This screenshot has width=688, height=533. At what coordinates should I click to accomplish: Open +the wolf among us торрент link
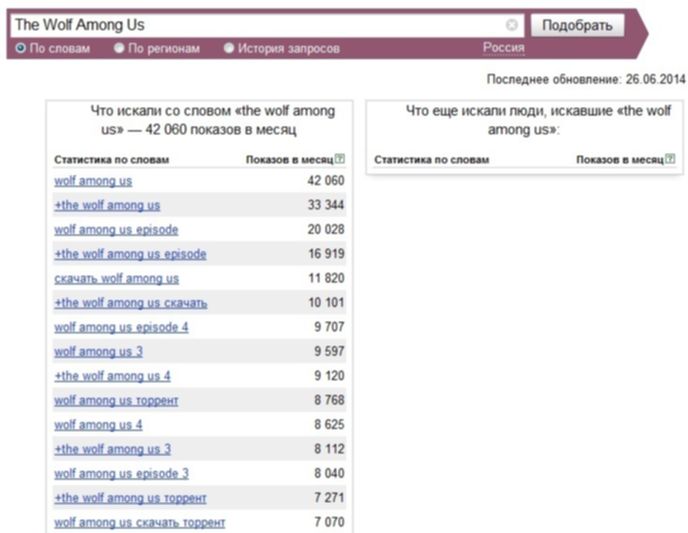pyautogui.click(x=130, y=498)
